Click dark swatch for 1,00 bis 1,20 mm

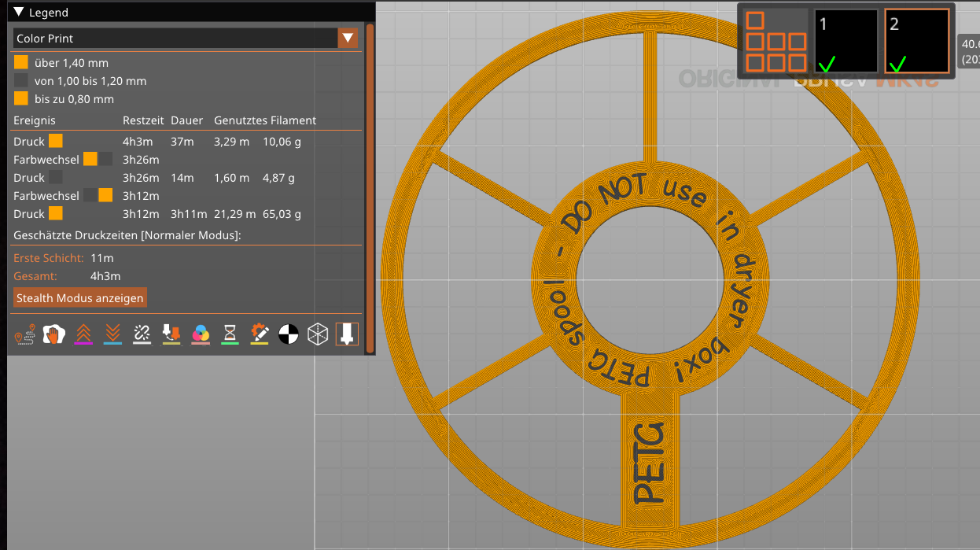[x=21, y=80]
